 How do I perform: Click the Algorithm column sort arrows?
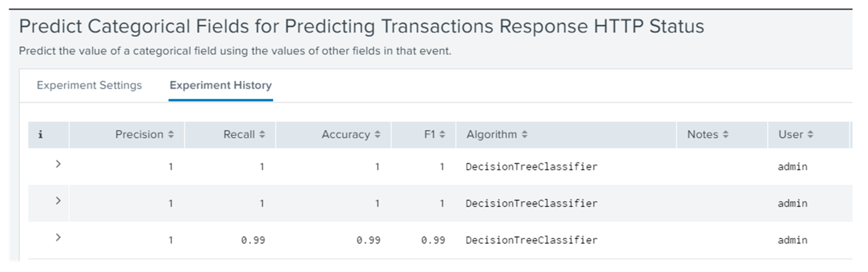tap(524, 135)
